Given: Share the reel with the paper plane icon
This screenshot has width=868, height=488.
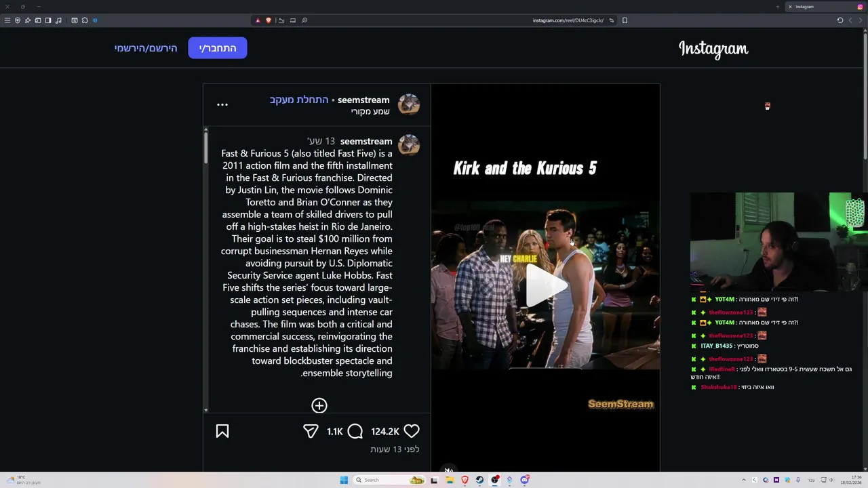Looking at the screenshot, I should click(311, 431).
